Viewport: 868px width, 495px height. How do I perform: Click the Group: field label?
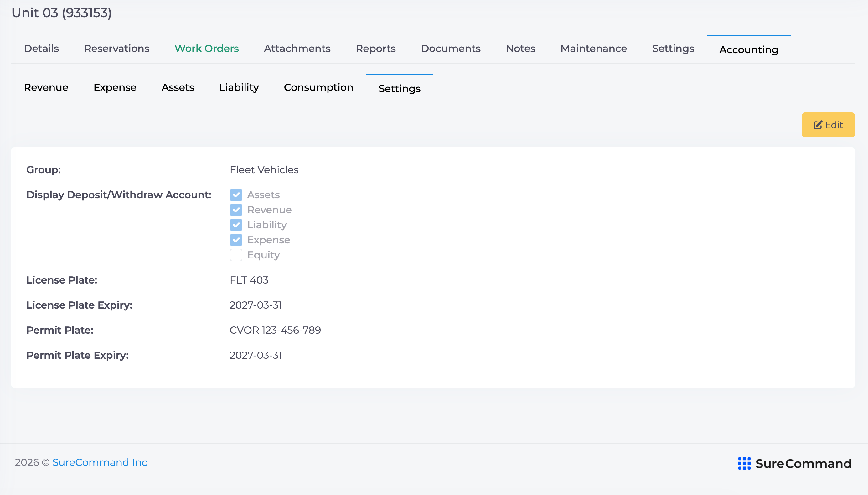tap(44, 169)
